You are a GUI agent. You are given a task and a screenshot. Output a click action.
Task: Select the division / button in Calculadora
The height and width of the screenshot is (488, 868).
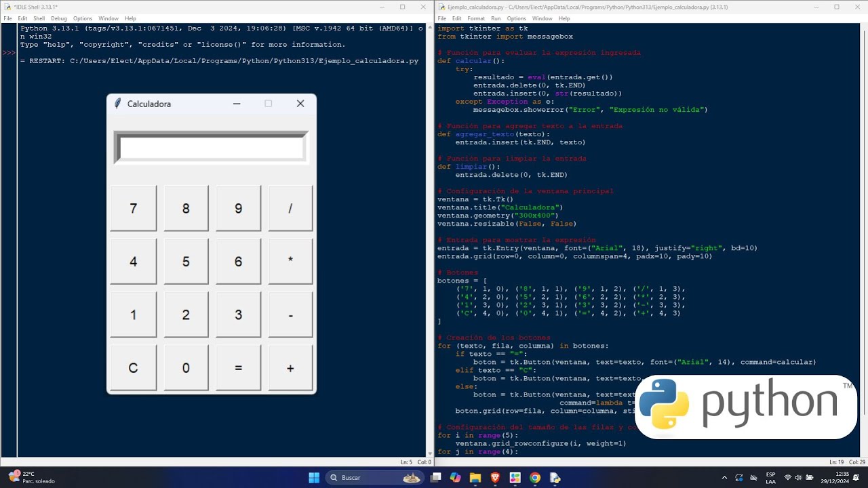(290, 208)
